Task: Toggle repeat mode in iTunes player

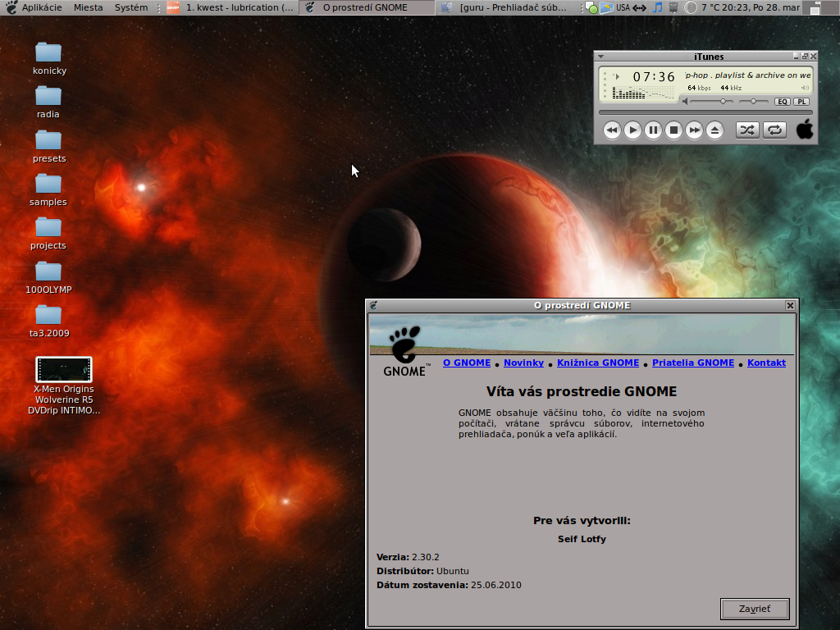Action: [x=774, y=130]
